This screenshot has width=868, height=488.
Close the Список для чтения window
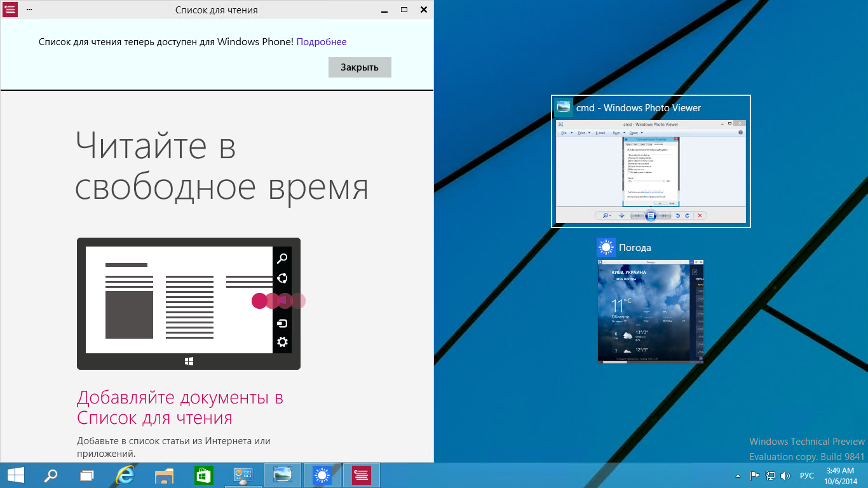click(424, 10)
